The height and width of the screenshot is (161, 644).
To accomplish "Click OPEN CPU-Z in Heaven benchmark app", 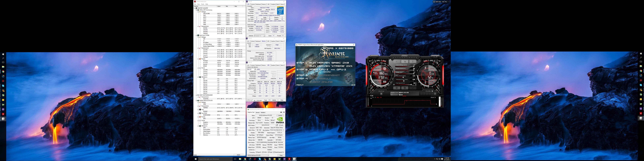I will (319, 70).
